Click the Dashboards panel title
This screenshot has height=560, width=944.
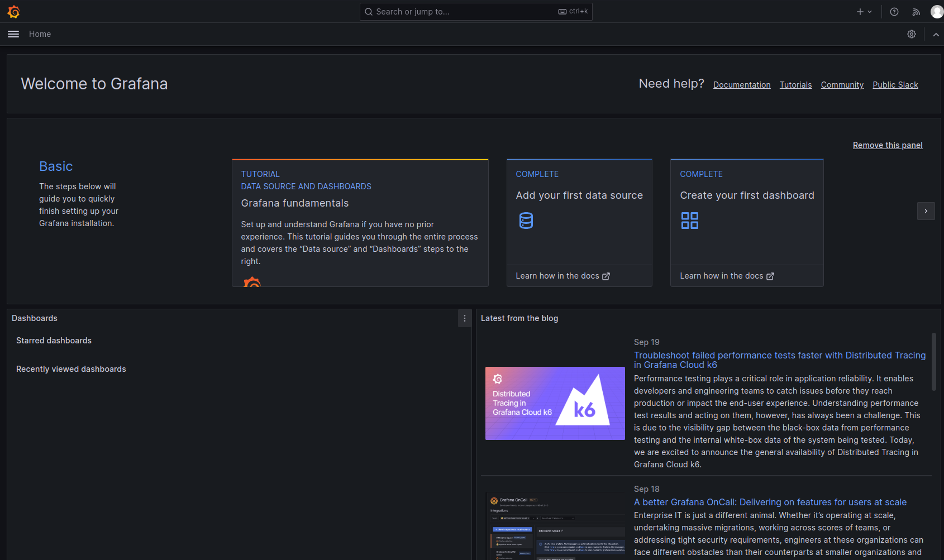[35, 318]
